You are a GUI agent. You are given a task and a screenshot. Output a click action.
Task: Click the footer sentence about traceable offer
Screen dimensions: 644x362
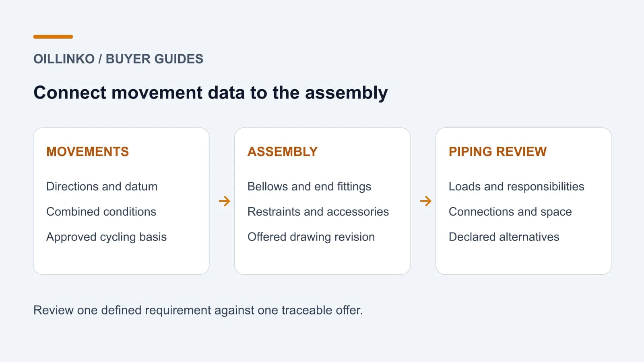(198, 310)
